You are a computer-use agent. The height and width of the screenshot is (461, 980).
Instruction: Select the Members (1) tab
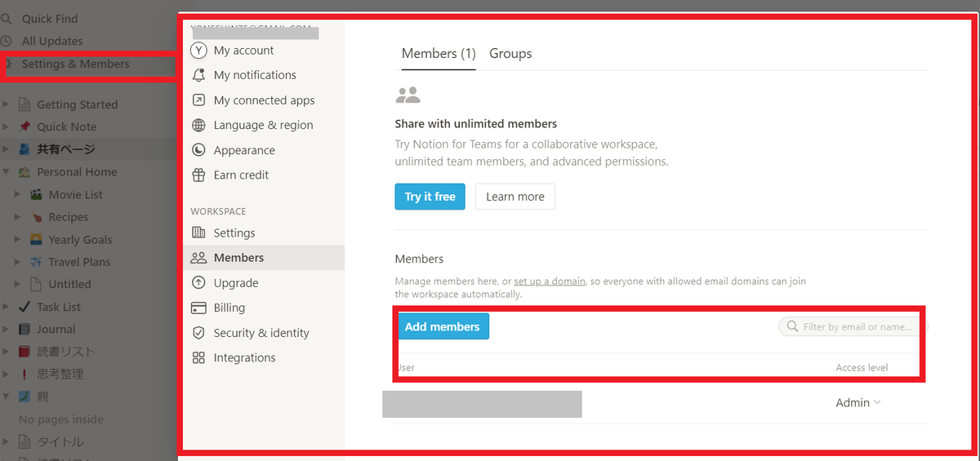(x=439, y=54)
